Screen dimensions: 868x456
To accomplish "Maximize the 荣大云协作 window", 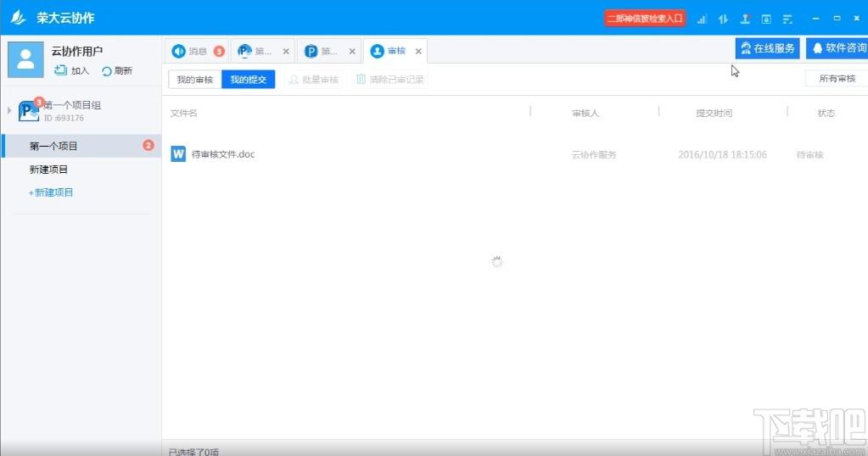I will tap(837, 19).
